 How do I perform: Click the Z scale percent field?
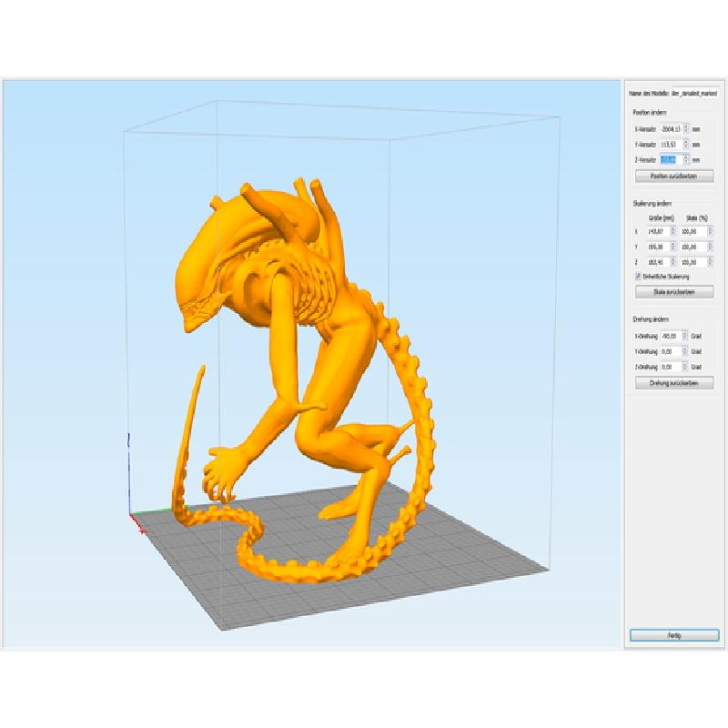pyautogui.click(x=693, y=262)
